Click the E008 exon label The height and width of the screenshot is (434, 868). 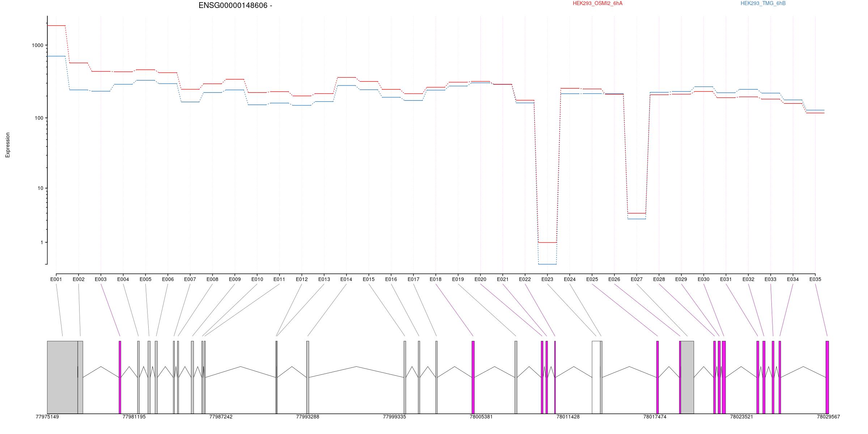[212, 279]
